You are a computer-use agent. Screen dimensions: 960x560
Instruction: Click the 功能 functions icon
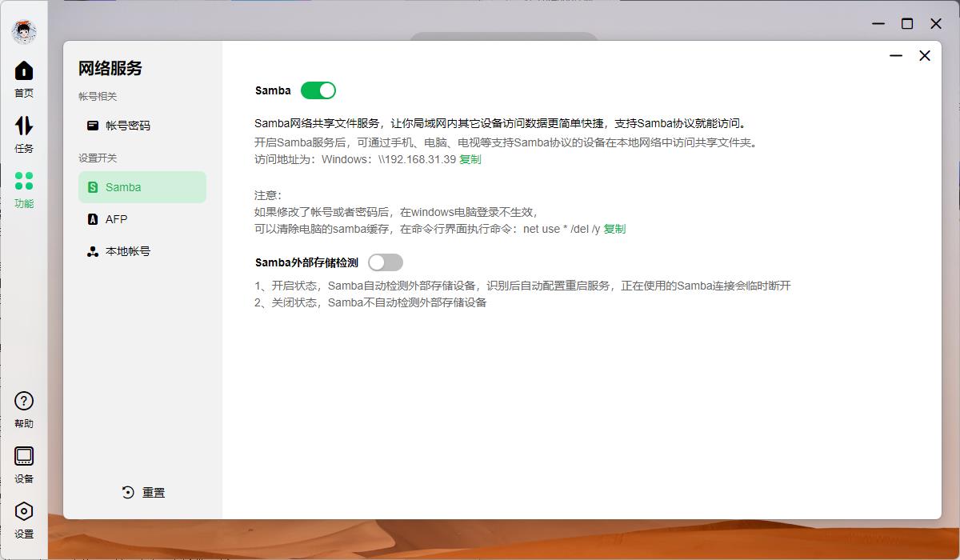point(23,182)
